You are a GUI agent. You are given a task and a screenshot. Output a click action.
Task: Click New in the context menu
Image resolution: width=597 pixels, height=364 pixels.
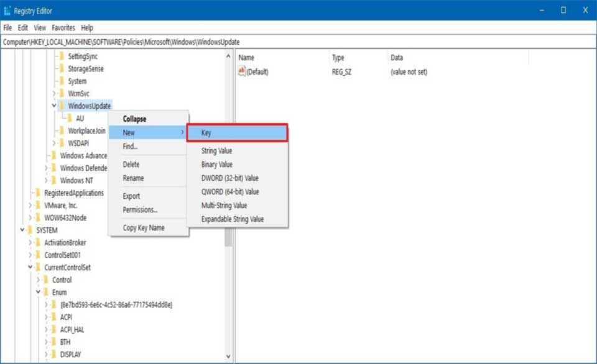[149, 133]
